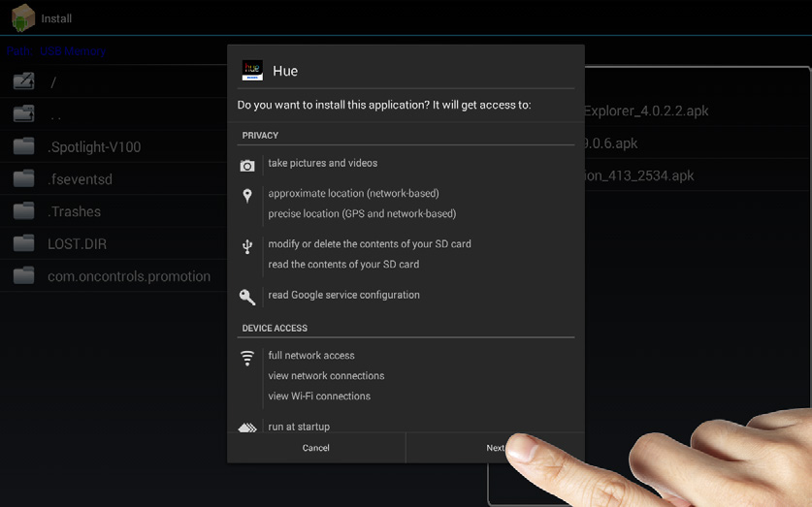Screen dimensions: 812x507
Task: Click 'read the contents of your SD card'
Action: [343, 265]
